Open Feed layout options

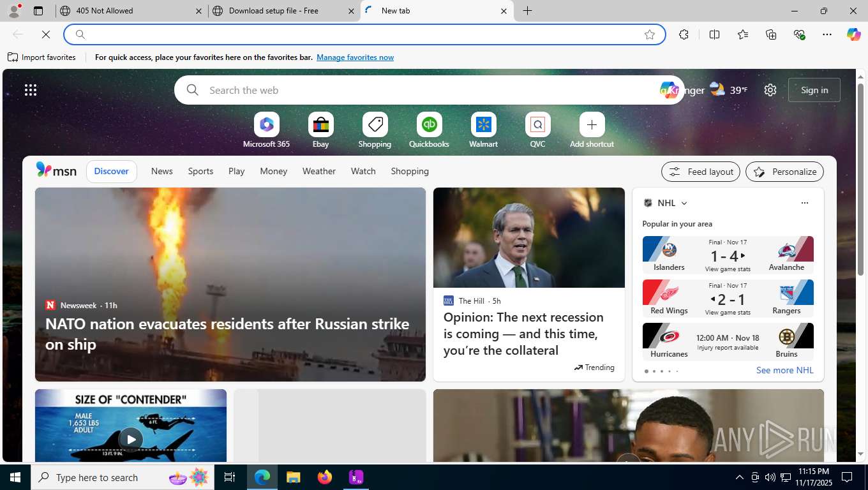(701, 172)
